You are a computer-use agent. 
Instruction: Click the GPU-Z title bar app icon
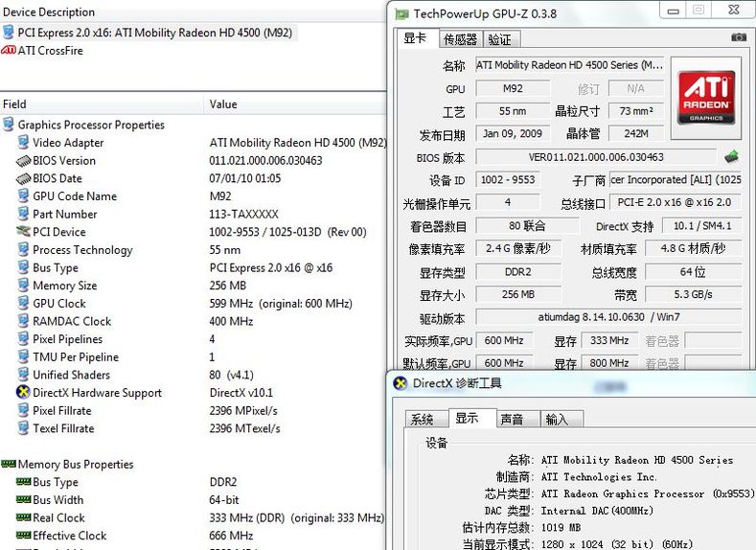[x=401, y=14]
